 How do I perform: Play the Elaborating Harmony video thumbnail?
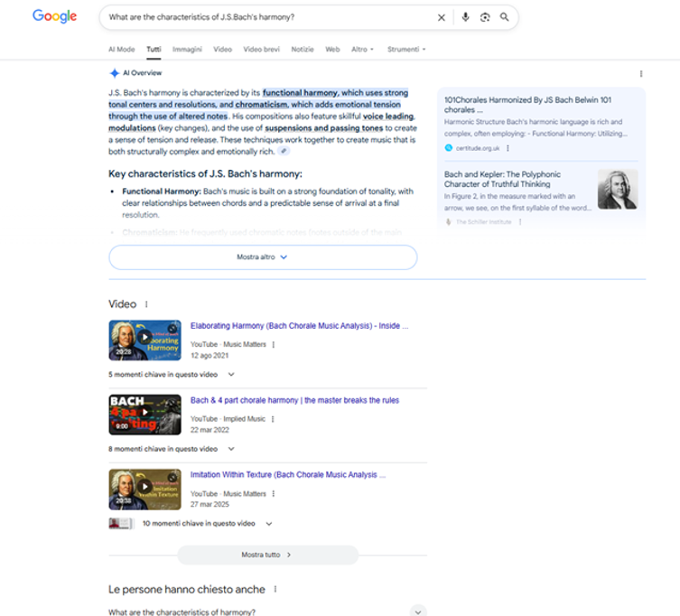144,341
